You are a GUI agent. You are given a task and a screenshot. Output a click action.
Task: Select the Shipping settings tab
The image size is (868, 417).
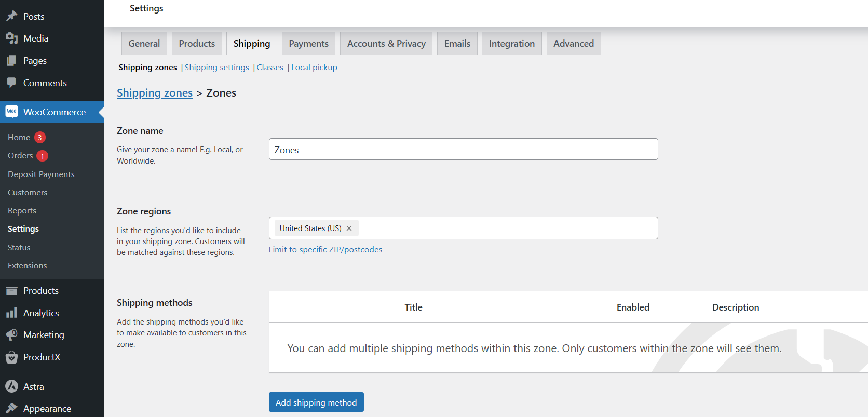click(252, 44)
